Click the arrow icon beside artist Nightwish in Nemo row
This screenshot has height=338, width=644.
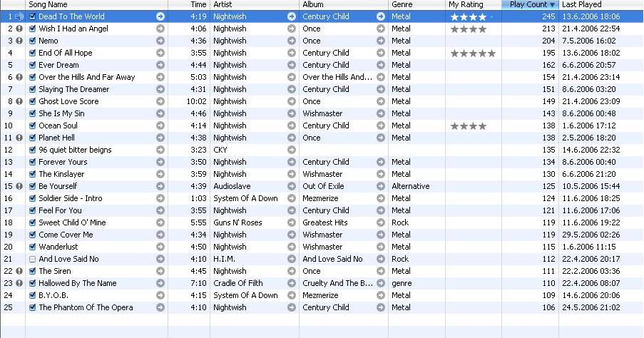pyautogui.click(x=292, y=41)
